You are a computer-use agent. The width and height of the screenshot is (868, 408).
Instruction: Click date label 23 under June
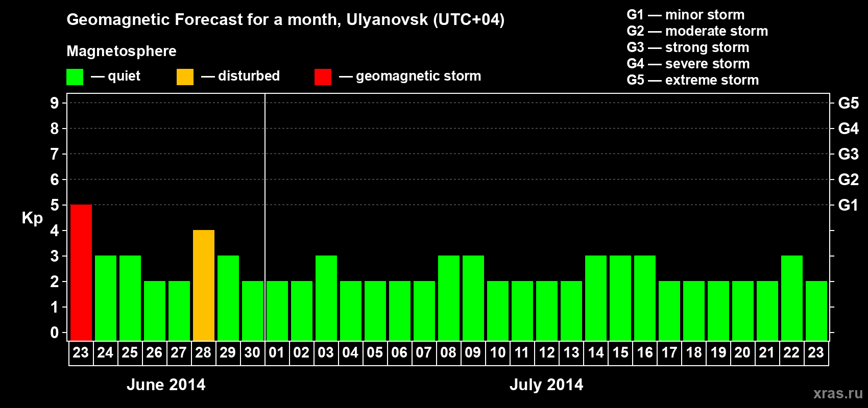pyautogui.click(x=81, y=352)
